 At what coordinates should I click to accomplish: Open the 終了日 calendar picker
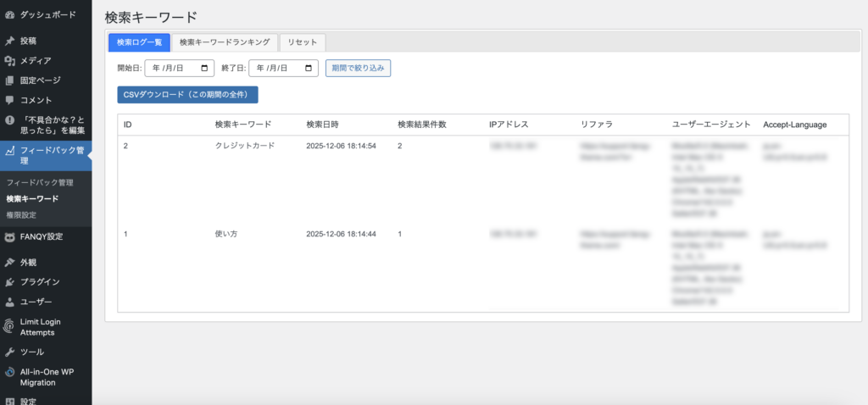tap(308, 68)
